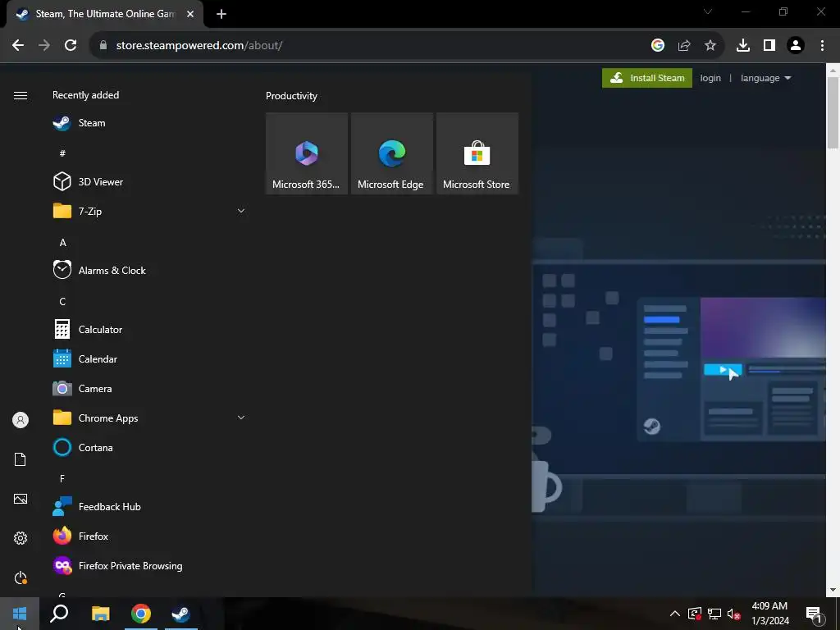Open Steam from Recently added list
The image size is (840, 630).
149,123
